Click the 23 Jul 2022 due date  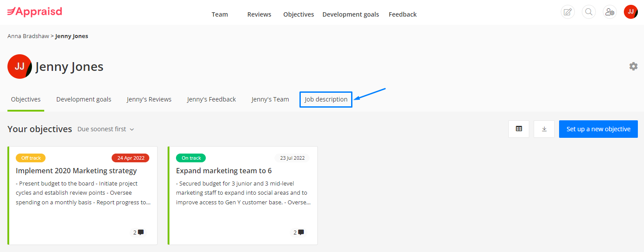pyautogui.click(x=292, y=158)
